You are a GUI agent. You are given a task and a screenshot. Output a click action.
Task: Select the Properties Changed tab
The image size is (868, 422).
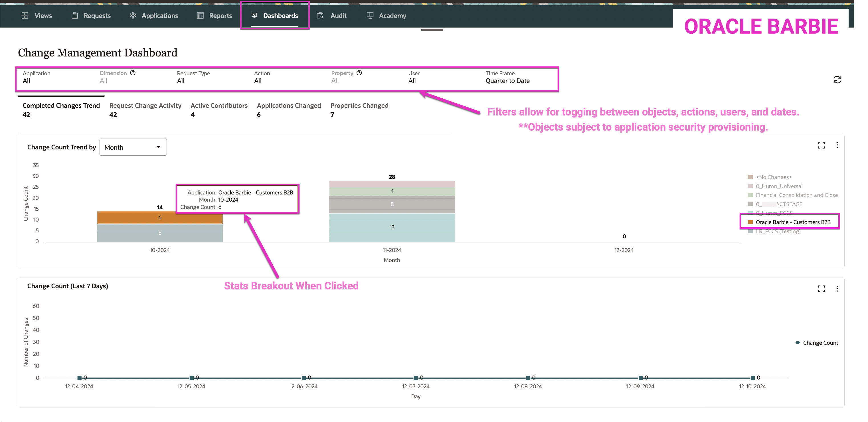[359, 109]
